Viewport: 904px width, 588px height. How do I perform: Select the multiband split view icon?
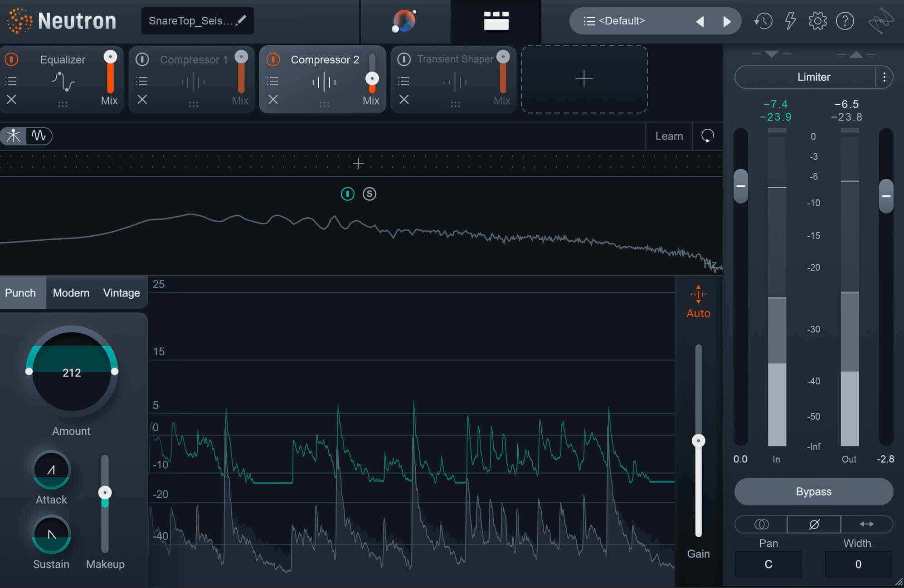(x=13, y=136)
